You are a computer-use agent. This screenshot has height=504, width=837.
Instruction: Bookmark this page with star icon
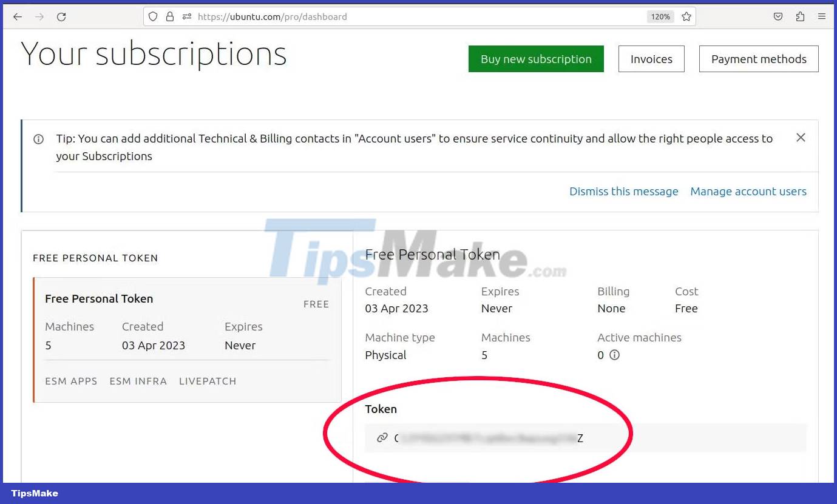click(x=686, y=17)
